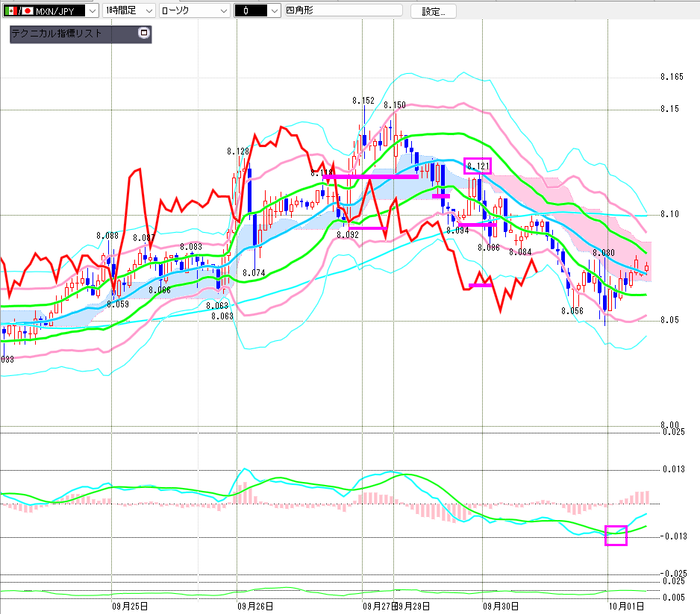This screenshot has width=700, height=614.
Task: Click the 10月01日 date axis label
Action: tap(623, 606)
